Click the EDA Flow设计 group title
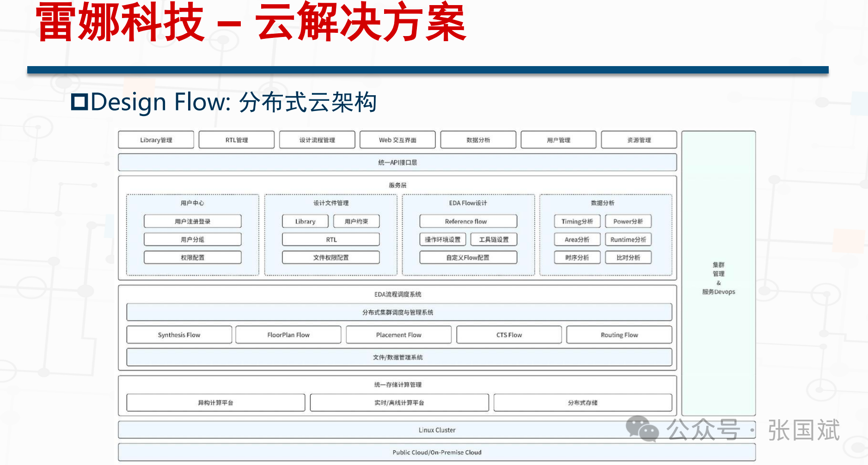The image size is (868, 465). tap(468, 203)
